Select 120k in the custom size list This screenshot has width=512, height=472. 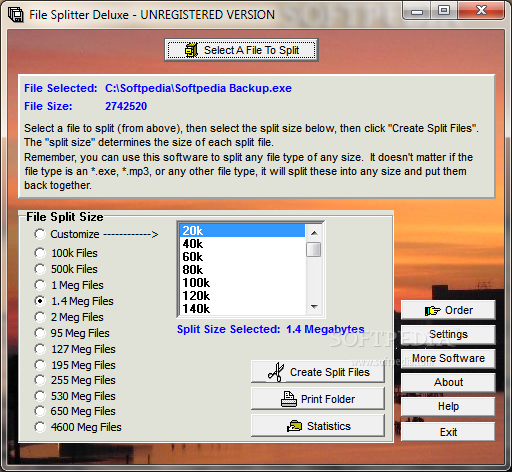242,296
